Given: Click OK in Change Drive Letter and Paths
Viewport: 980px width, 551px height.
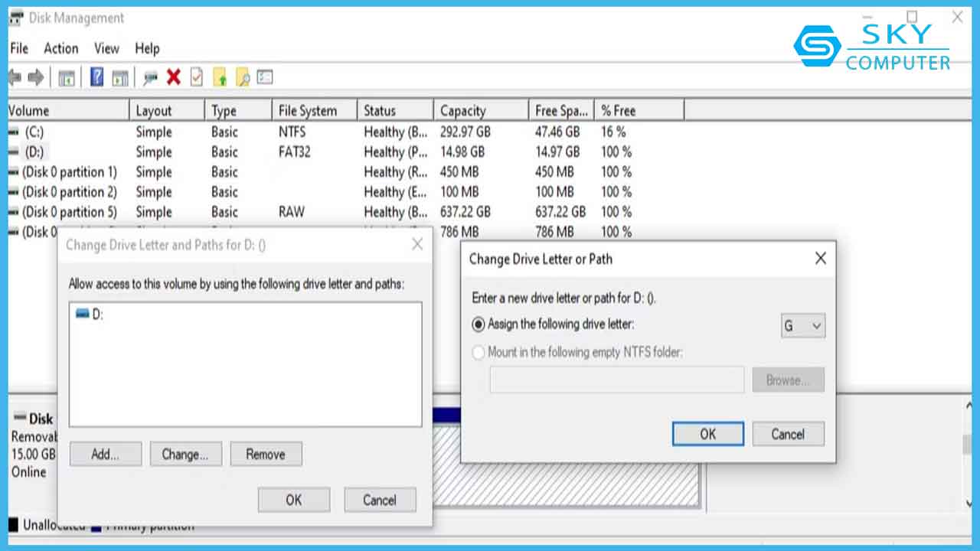Looking at the screenshot, I should (294, 500).
